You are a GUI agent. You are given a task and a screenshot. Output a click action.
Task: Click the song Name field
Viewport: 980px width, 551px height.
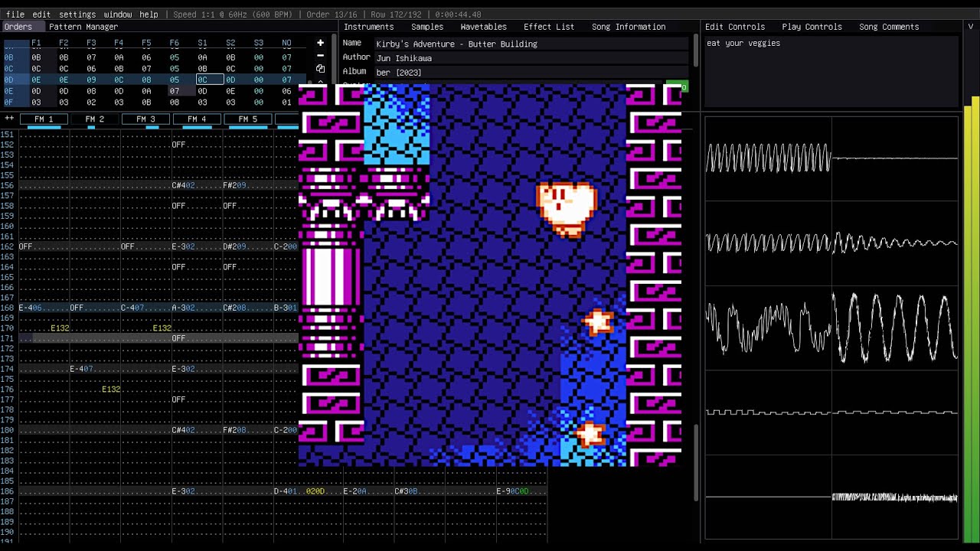pos(531,44)
